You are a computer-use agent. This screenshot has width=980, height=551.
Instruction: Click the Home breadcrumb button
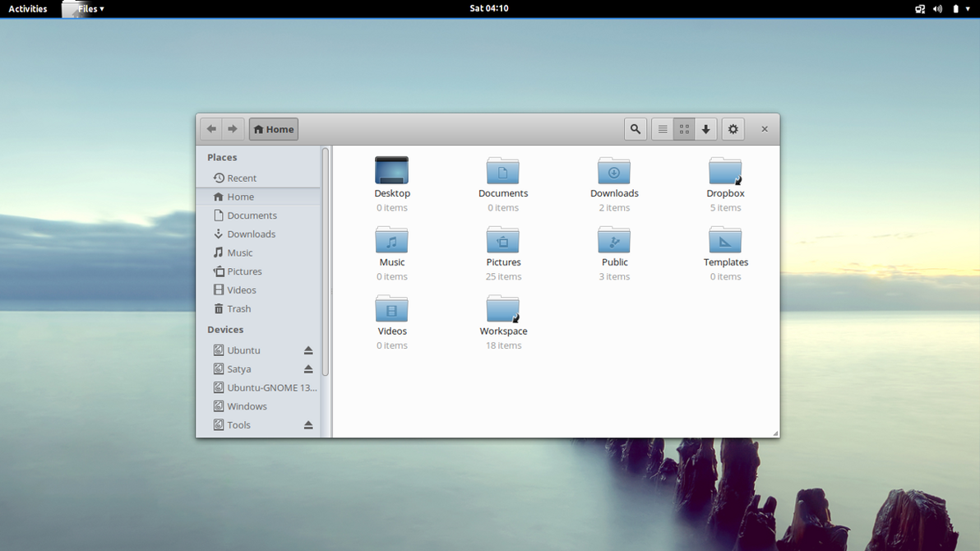[x=273, y=128]
